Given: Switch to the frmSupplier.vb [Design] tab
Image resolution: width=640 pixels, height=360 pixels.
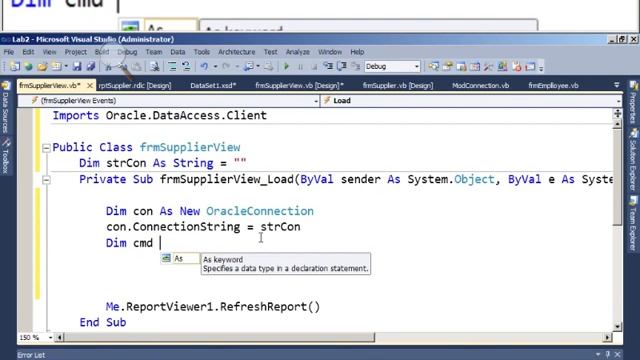Looking at the screenshot, I should click(398, 85).
